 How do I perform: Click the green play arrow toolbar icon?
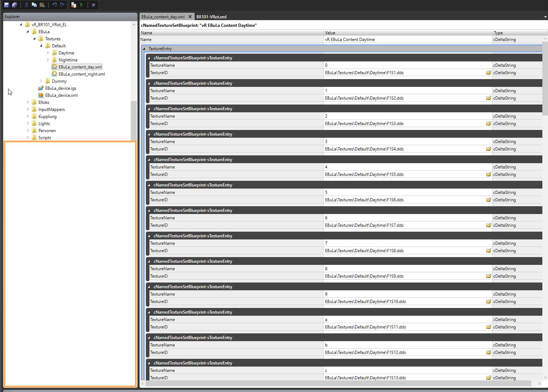point(82,5)
